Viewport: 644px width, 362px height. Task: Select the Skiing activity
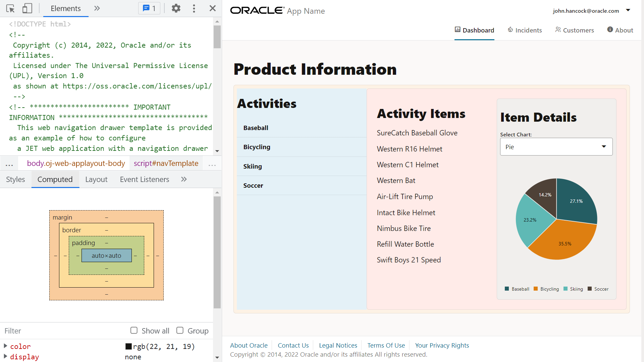302,166
